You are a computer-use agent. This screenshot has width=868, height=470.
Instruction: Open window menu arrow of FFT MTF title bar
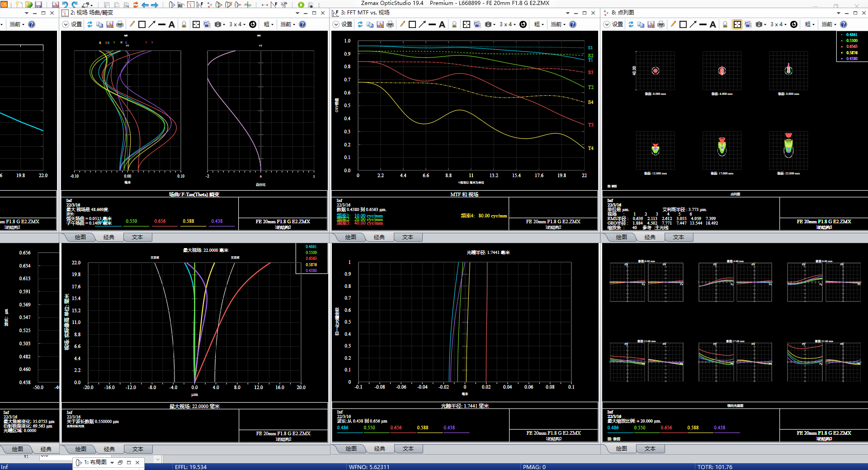tap(568, 13)
